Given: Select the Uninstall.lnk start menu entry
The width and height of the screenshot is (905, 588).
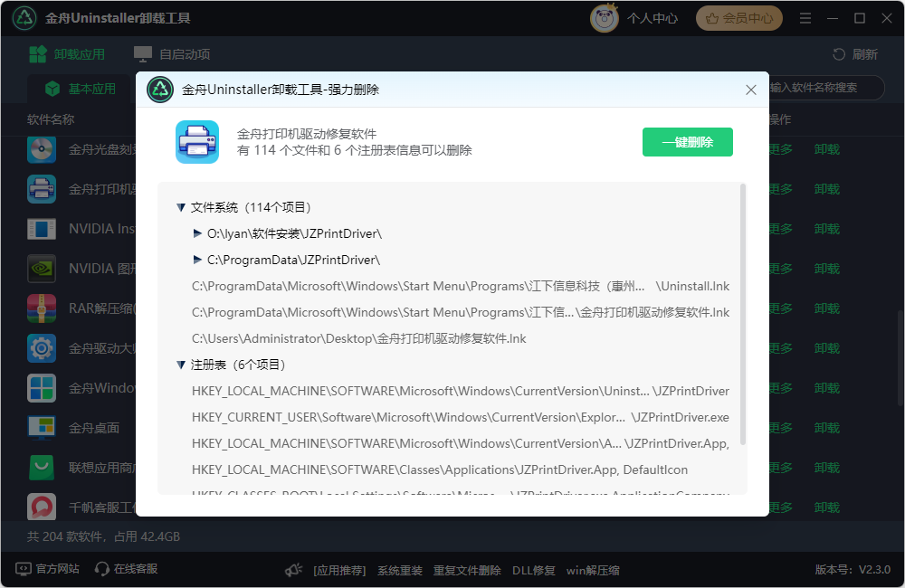Looking at the screenshot, I should 461,286.
